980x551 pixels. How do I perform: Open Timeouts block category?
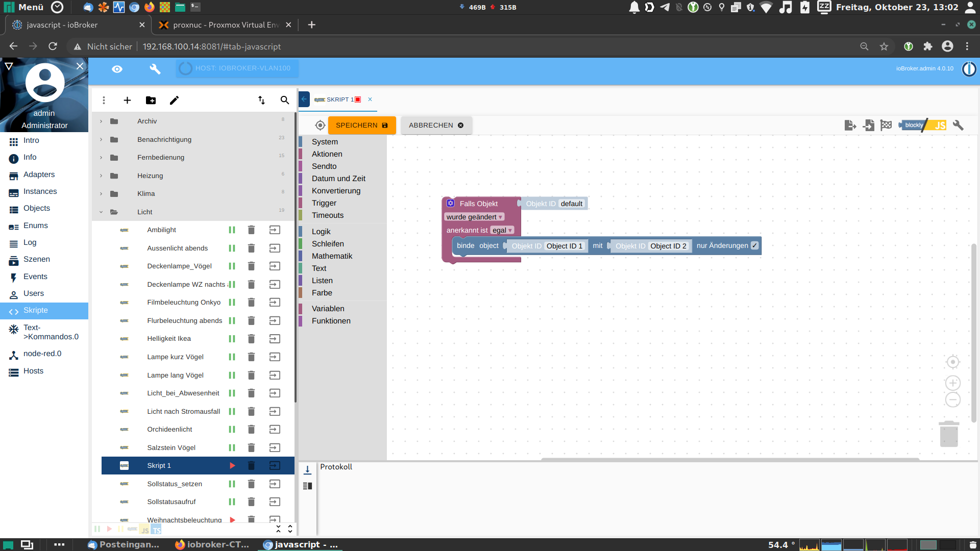pyautogui.click(x=328, y=215)
